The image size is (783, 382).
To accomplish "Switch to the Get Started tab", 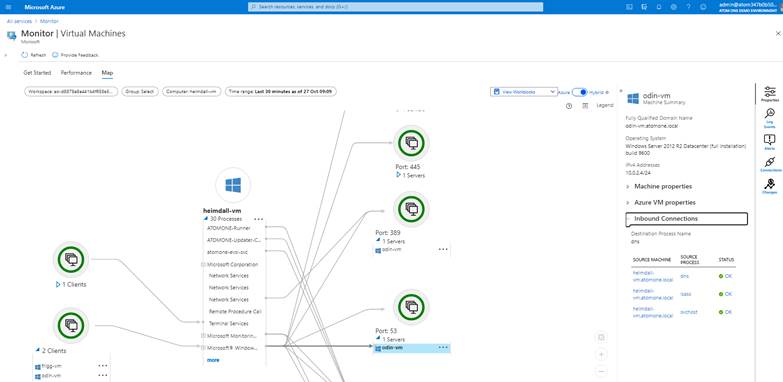I will (x=37, y=73).
